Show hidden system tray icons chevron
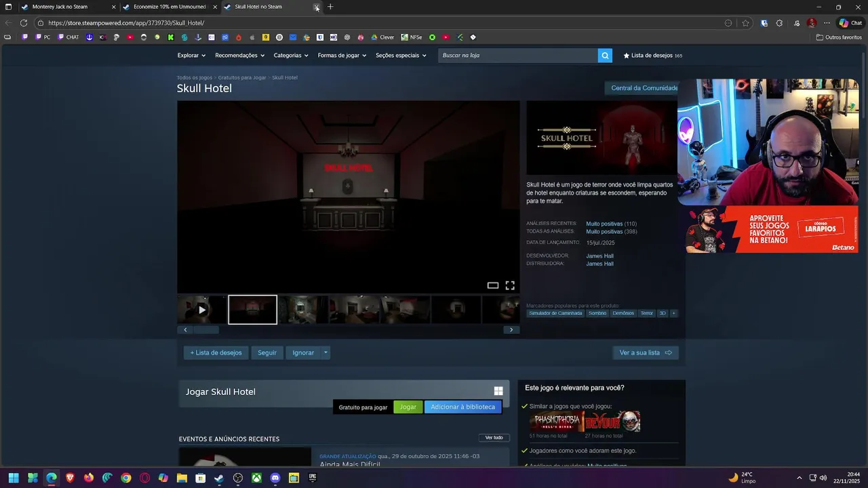The height and width of the screenshot is (488, 868). [799, 478]
